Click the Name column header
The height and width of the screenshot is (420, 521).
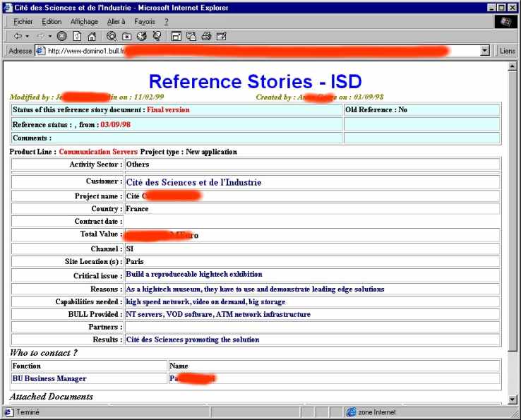tap(179, 366)
